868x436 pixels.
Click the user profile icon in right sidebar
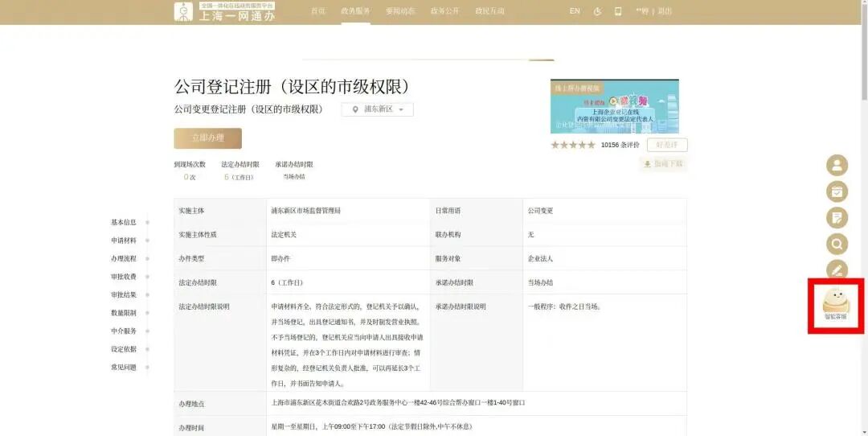click(837, 166)
